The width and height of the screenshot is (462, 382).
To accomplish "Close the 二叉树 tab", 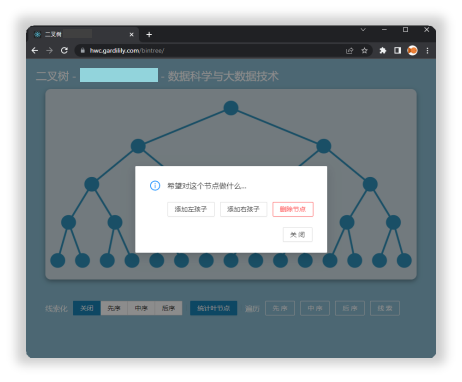I will click(x=132, y=34).
